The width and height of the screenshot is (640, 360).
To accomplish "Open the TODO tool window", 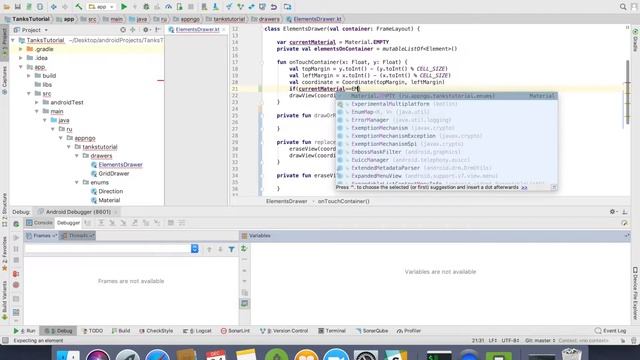I will (x=93, y=331).
